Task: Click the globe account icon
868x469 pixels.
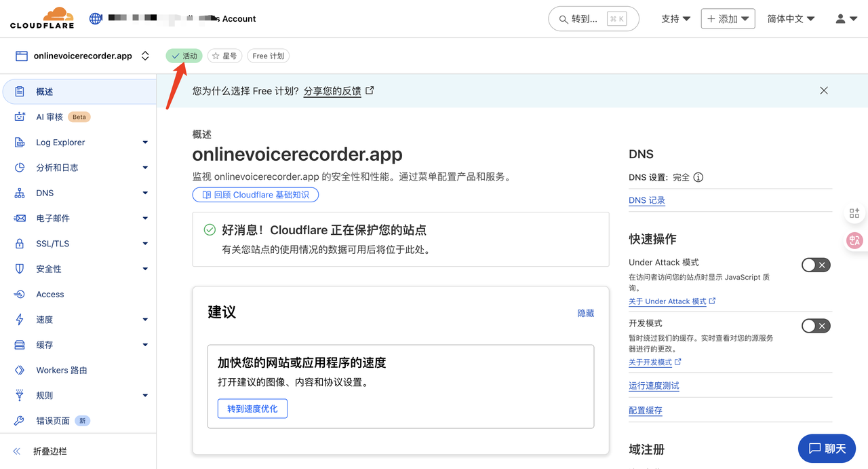Action: click(96, 19)
